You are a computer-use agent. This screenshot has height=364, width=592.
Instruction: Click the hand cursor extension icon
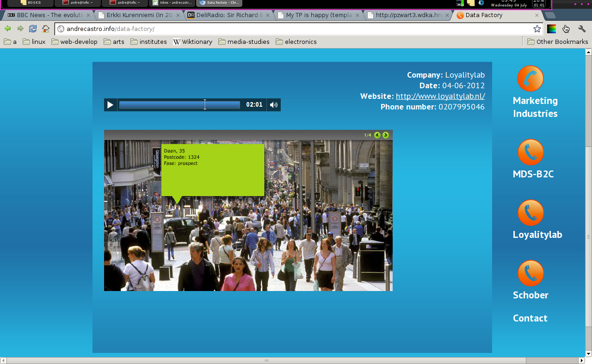click(x=566, y=29)
